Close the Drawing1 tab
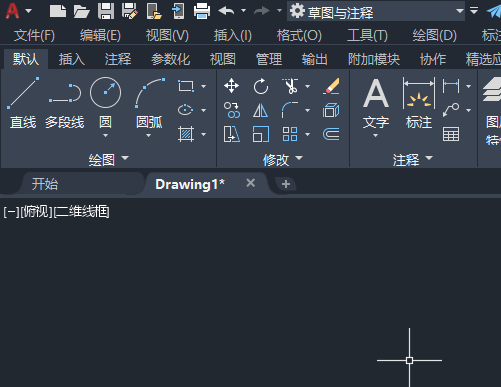Screen dimensions: 501x387 [x=251, y=183]
